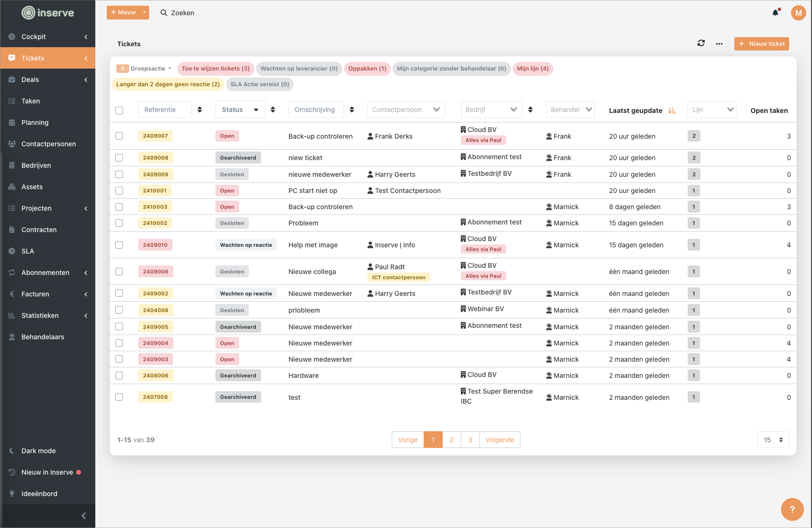
Task: Go to page Volgende in pagination
Action: pyautogui.click(x=499, y=439)
